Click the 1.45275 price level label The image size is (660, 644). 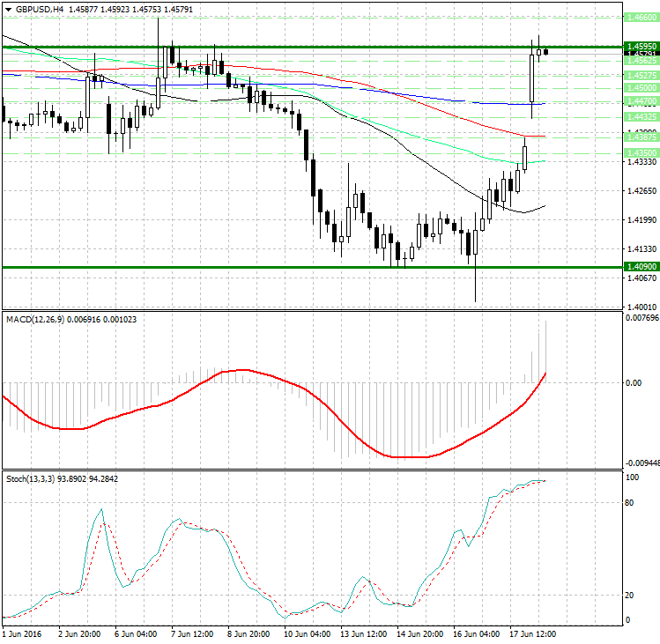(641, 76)
